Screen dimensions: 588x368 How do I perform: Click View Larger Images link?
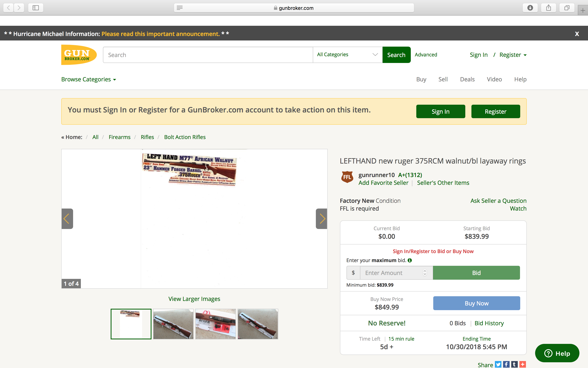tap(194, 299)
